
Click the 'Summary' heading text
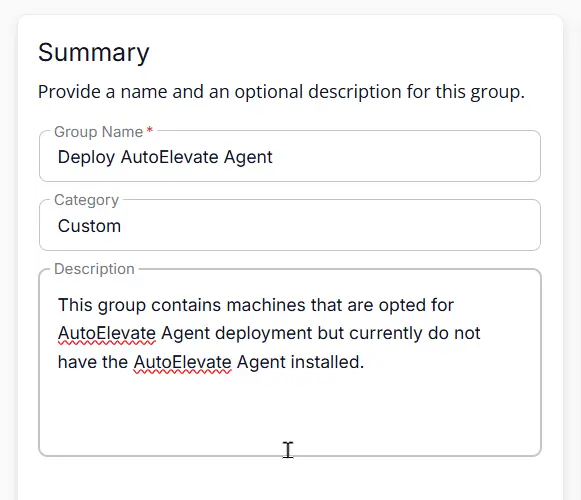tap(94, 53)
